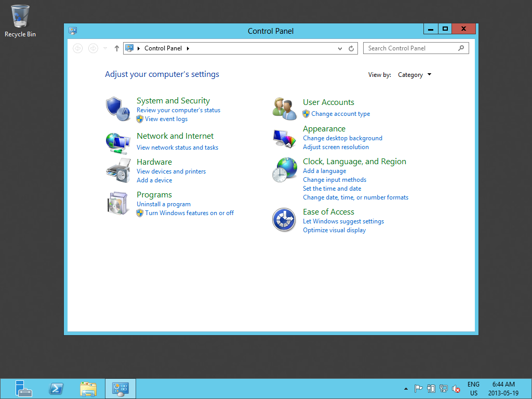The height and width of the screenshot is (399, 532).
Task: Click View event logs
Action: tap(166, 119)
